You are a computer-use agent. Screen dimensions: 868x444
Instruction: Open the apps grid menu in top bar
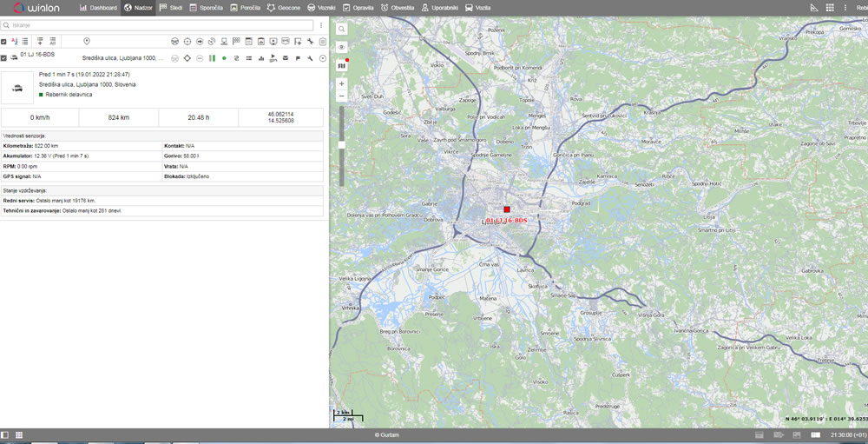tap(830, 8)
